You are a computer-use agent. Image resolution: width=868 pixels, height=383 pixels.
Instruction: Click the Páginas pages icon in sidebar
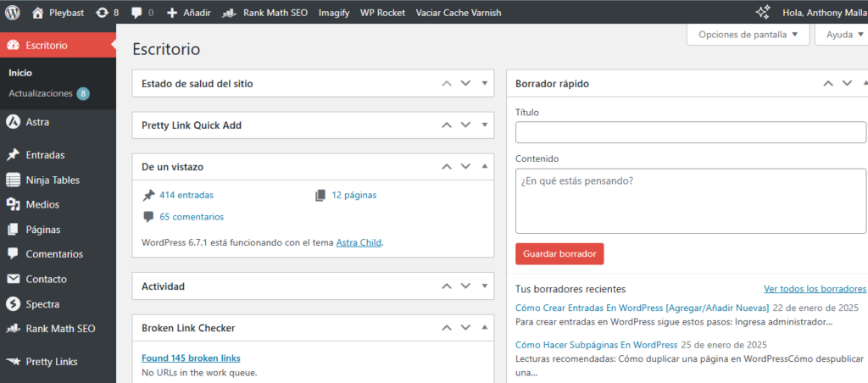click(14, 229)
